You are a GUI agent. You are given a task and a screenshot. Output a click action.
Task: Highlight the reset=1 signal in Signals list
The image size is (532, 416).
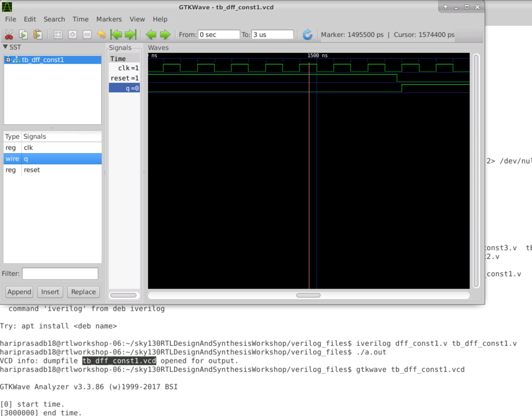[x=125, y=78]
